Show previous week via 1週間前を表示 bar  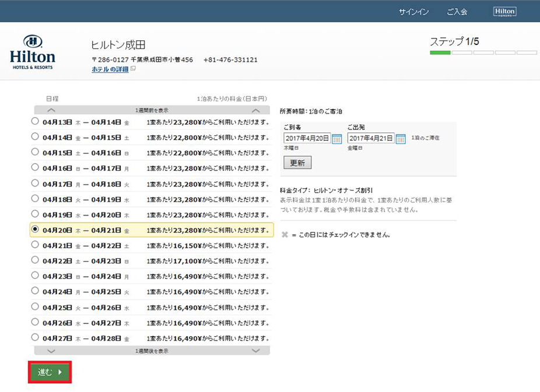[152, 110]
